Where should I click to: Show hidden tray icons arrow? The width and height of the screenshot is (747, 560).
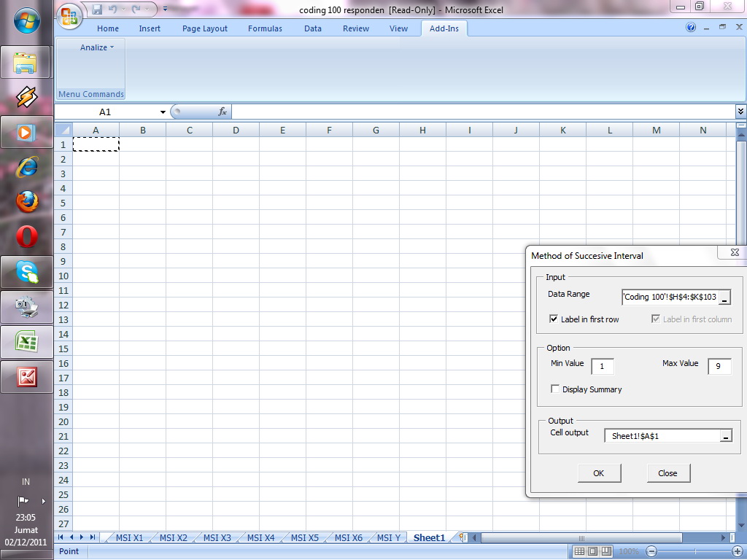point(43,501)
